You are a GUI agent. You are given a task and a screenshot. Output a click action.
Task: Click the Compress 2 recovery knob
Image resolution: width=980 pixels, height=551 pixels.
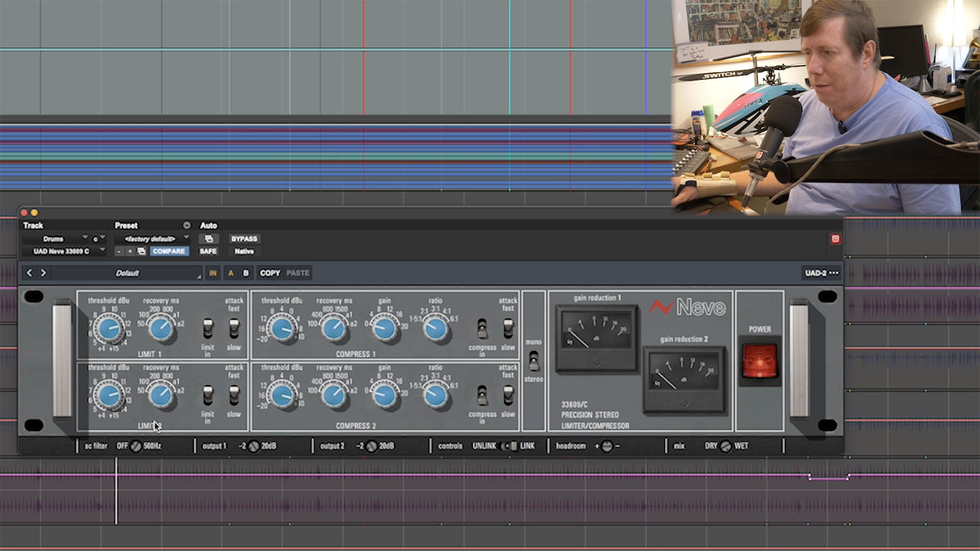(x=334, y=396)
